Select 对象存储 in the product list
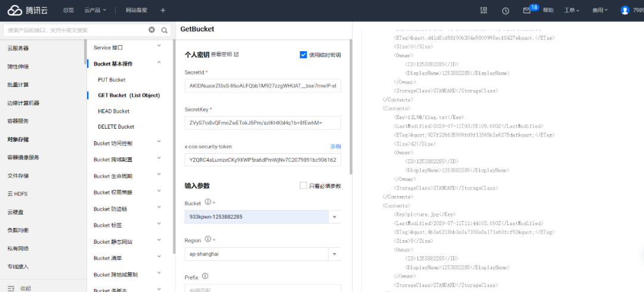The width and height of the screenshot is (644, 292). (18, 139)
